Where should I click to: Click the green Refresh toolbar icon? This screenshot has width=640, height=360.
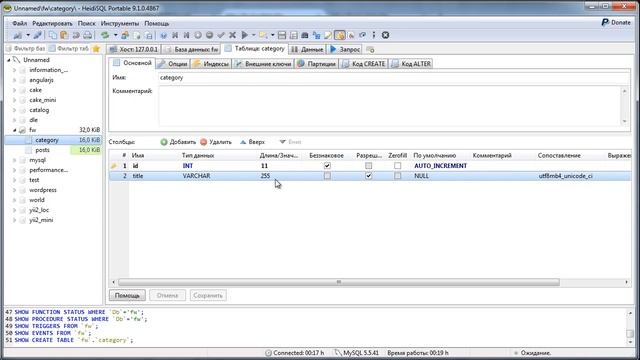105,36
